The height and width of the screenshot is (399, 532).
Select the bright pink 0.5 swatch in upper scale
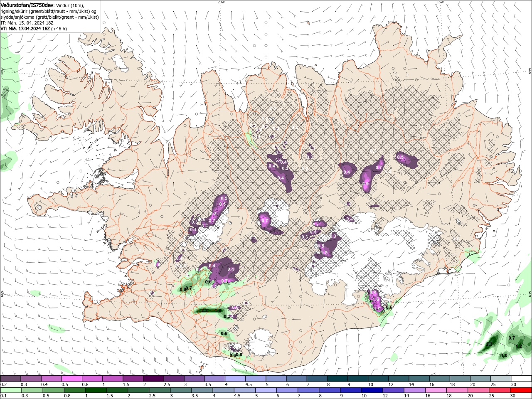(71, 379)
